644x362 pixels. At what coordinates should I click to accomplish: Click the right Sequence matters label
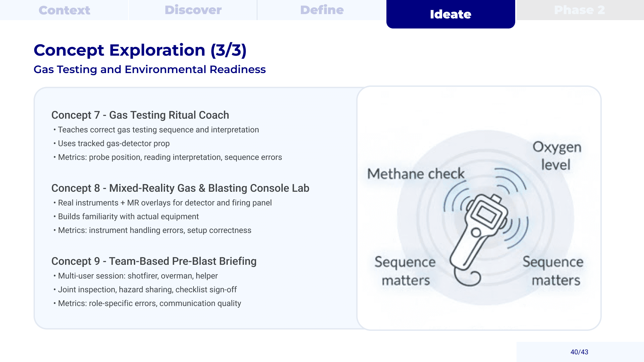(553, 271)
